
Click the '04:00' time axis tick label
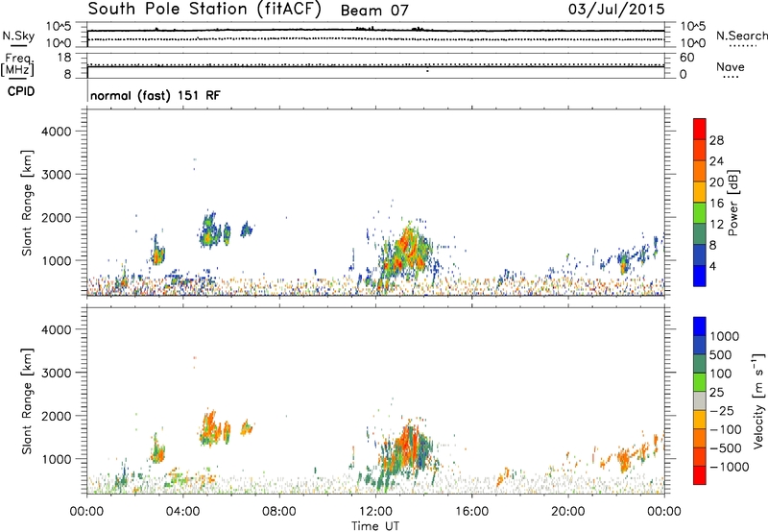point(182,512)
